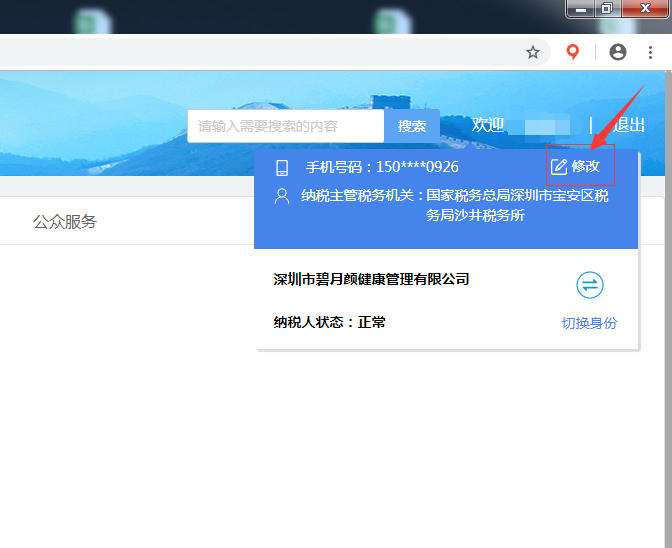672x548 pixels.
Task: Restore down the browser window
Action: [x=607, y=9]
